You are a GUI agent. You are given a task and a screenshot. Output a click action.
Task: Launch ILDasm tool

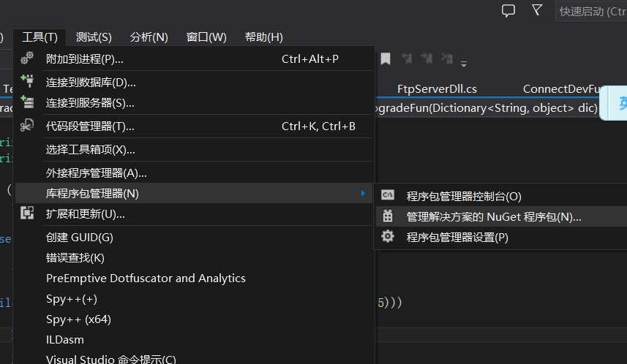(x=195, y=340)
